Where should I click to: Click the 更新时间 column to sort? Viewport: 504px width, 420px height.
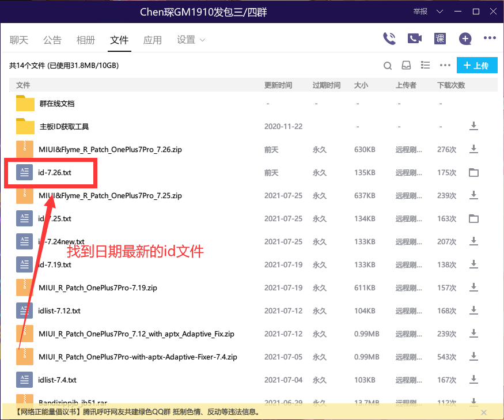[279, 85]
